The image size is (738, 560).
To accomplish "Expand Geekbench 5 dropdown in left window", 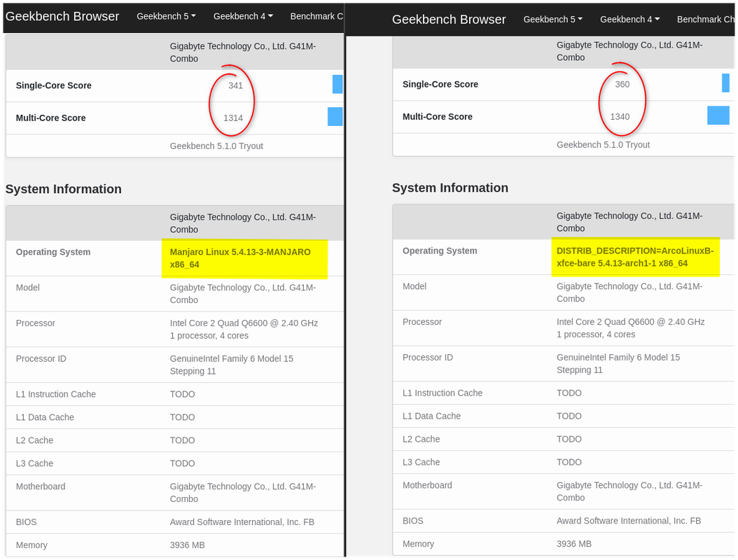I will tap(166, 17).
